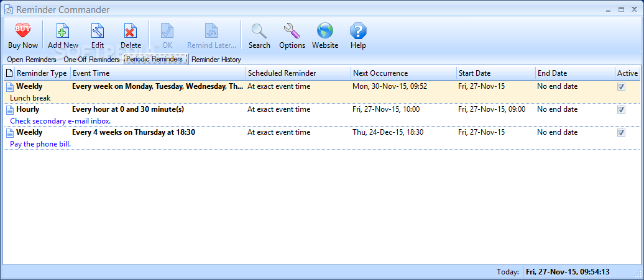Click 'Mon, 30-Nov-15, 09:52' next occurrence

point(390,86)
